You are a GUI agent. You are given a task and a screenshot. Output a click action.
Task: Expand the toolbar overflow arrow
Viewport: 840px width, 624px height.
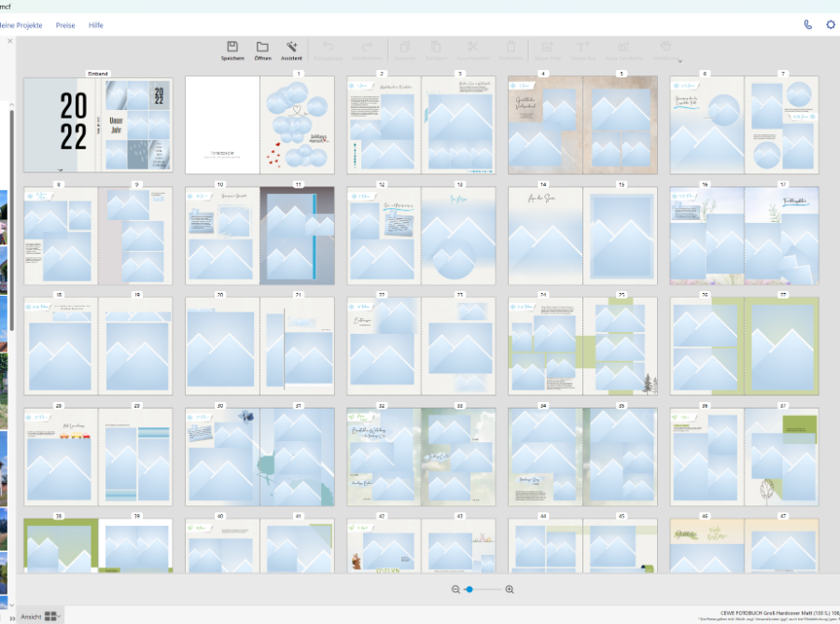(679, 62)
